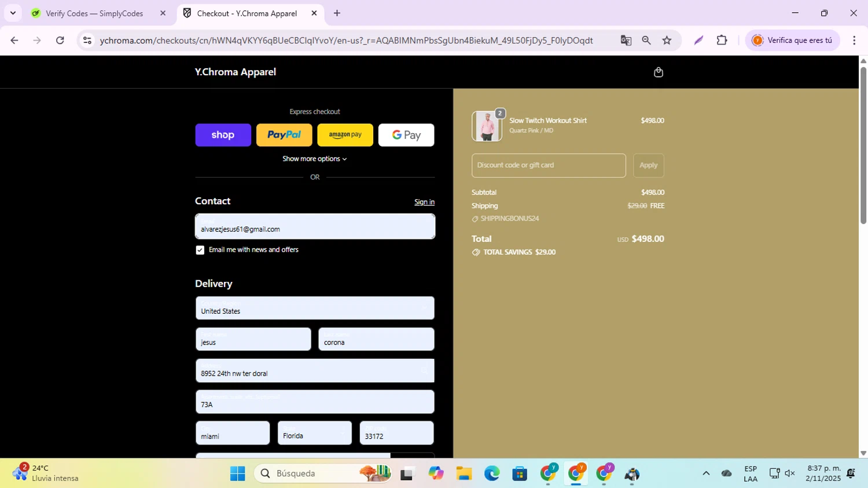Click the browser forward arrow

[x=37, y=41]
